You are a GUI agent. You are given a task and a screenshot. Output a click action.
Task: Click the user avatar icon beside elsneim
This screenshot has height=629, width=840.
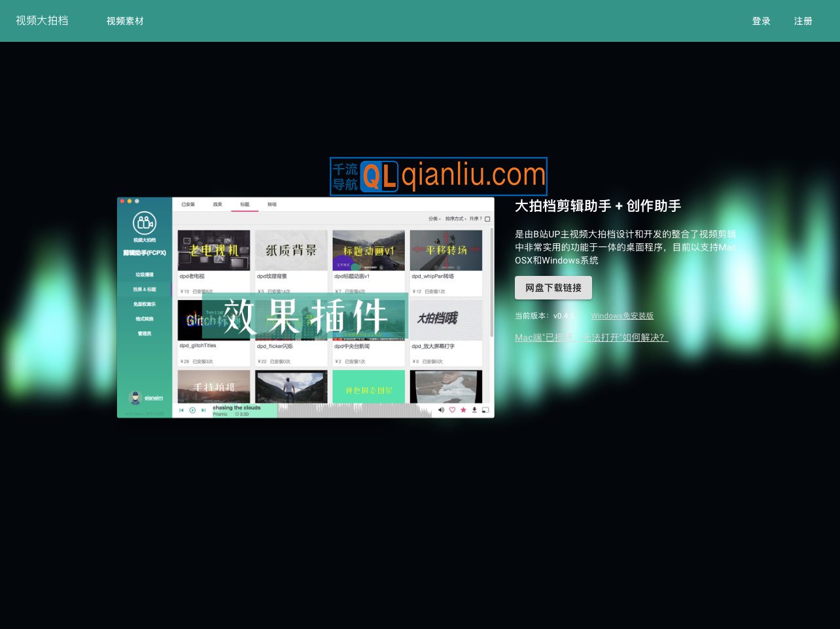(x=135, y=398)
